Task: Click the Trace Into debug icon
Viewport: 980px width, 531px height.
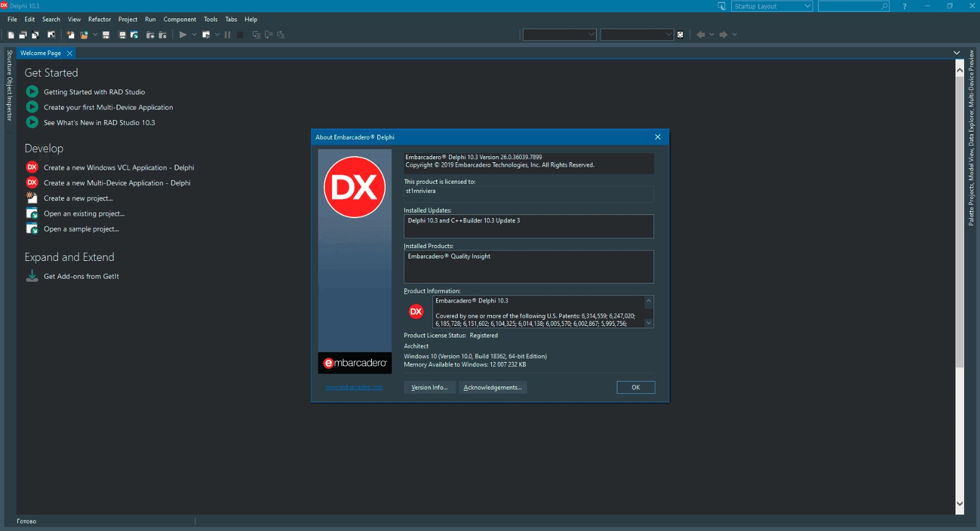Action: (x=256, y=35)
